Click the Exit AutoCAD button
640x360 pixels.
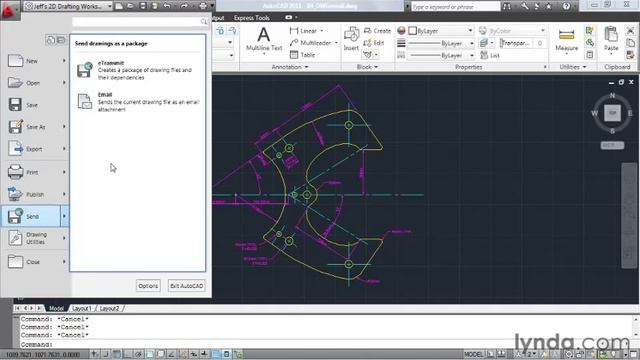(x=187, y=286)
